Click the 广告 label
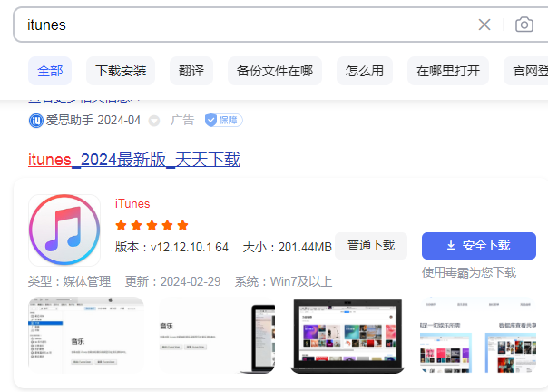548x392 pixels. click(x=182, y=121)
